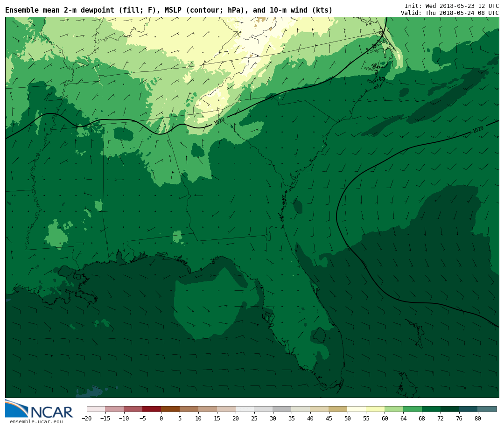Viewport: 504px width, 427px height.
Task: Click the -5 tick label on the color bar
Action: pos(142,418)
